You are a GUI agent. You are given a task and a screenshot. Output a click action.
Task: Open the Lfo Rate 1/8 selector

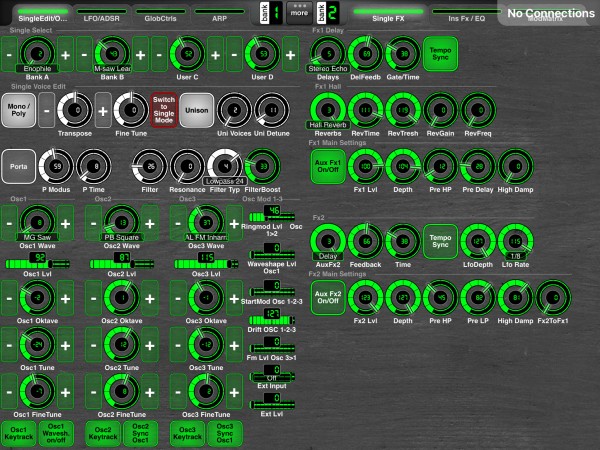515,256
